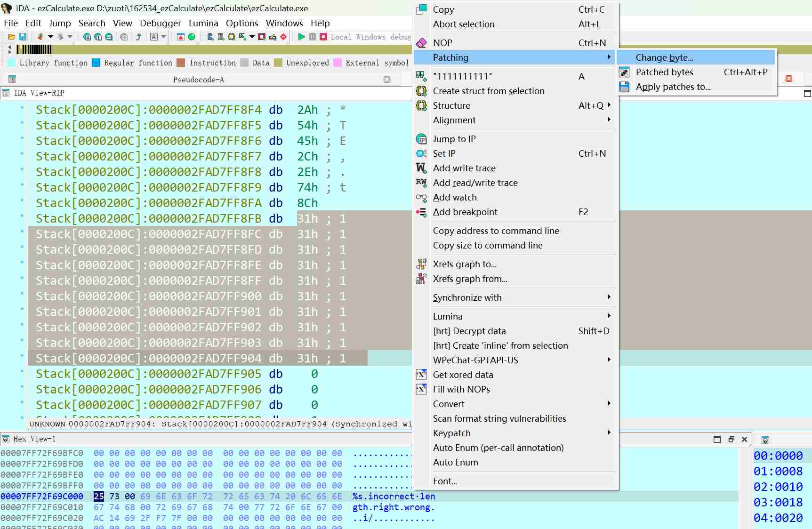The image size is (812, 529).
Task: Click the Save database toolbar icon
Action: [22, 37]
